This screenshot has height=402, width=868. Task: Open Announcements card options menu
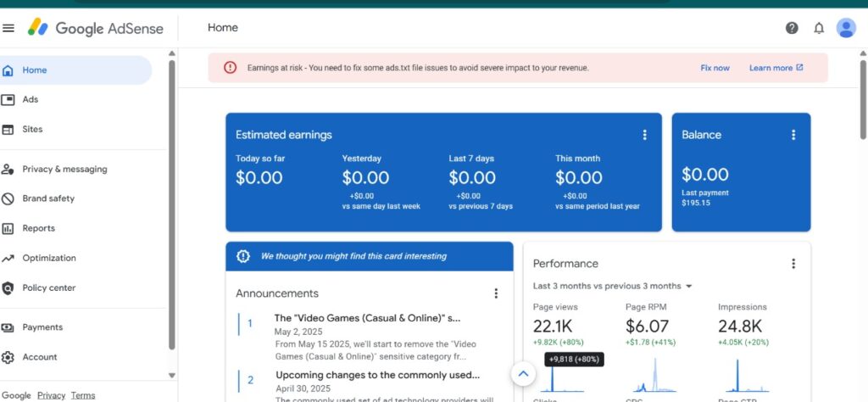496,293
